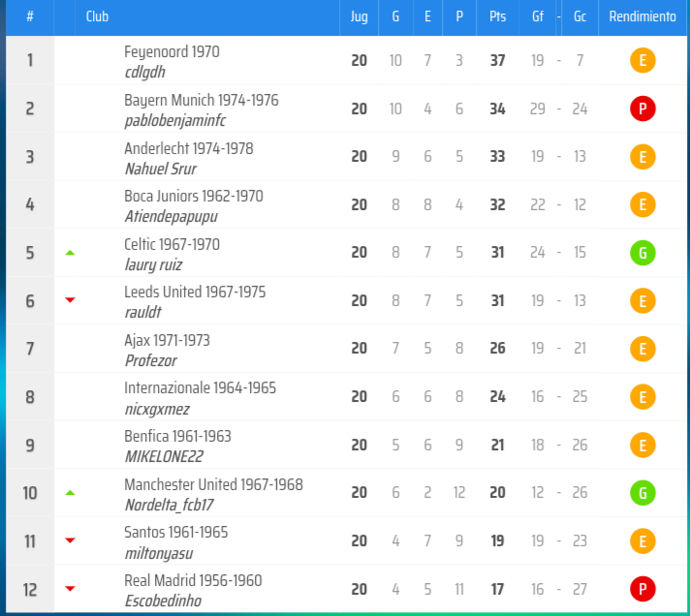The image size is (690, 616).
Task: Click the Rendimiento column header
Action: pos(643,17)
